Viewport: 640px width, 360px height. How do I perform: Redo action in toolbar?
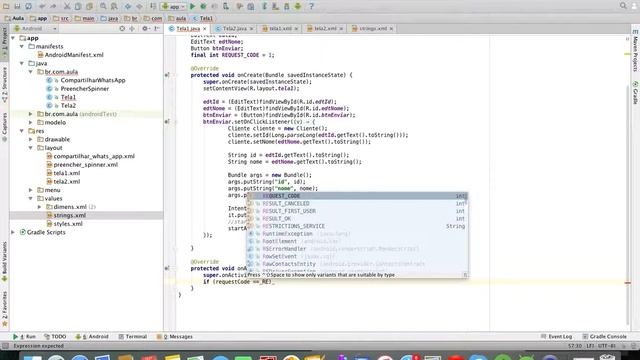tap(53, 6)
